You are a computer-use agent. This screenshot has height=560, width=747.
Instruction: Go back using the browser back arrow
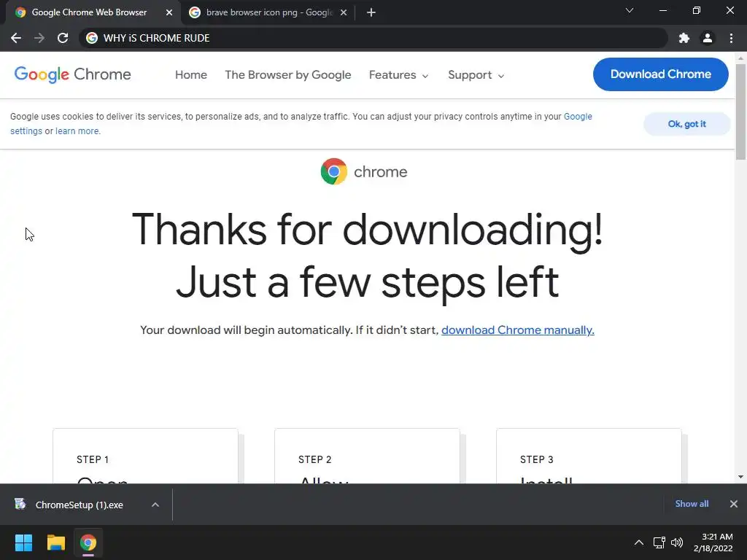[16, 38]
